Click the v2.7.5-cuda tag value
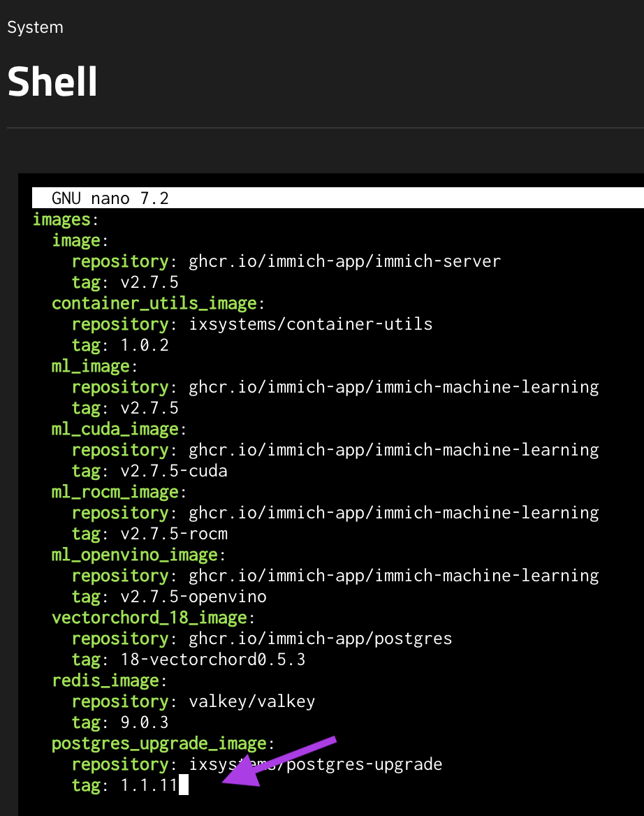 click(174, 471)
